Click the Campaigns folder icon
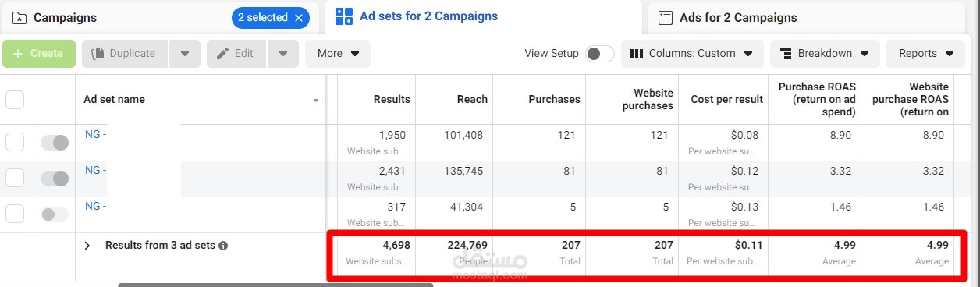The image size is (980, 287). (20, 17)
